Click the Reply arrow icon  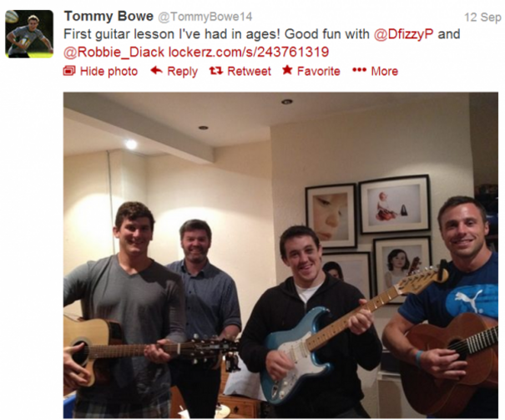(x=157, y=70)
